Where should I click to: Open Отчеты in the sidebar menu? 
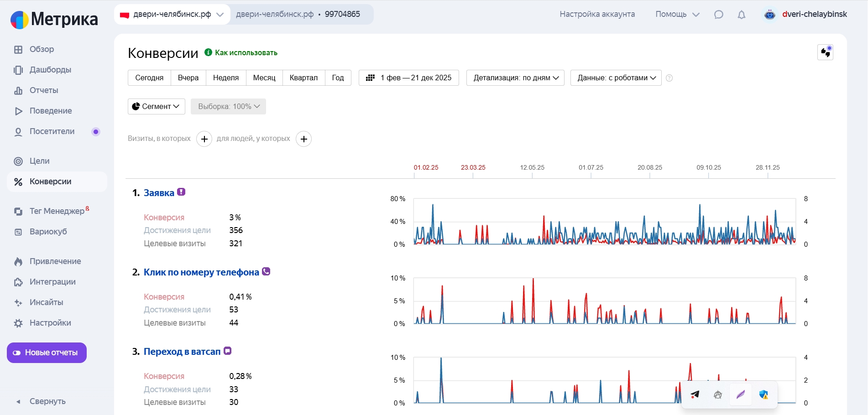tap(44, 90)
